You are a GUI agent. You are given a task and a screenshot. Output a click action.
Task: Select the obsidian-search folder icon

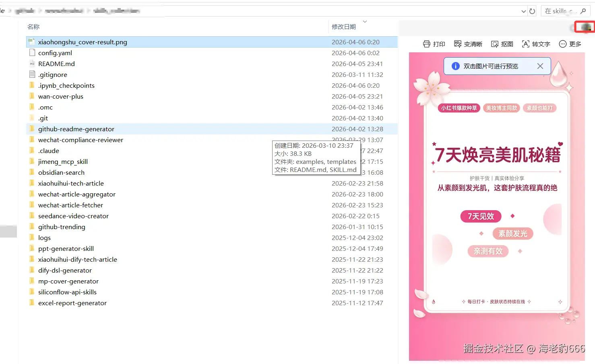tap(32, 172)
